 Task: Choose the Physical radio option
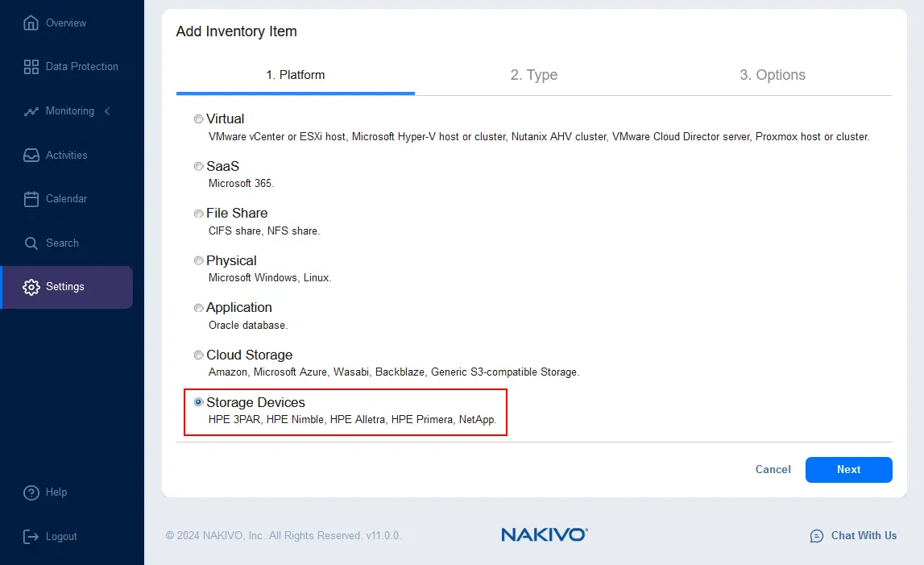click(x=199, y=260)
